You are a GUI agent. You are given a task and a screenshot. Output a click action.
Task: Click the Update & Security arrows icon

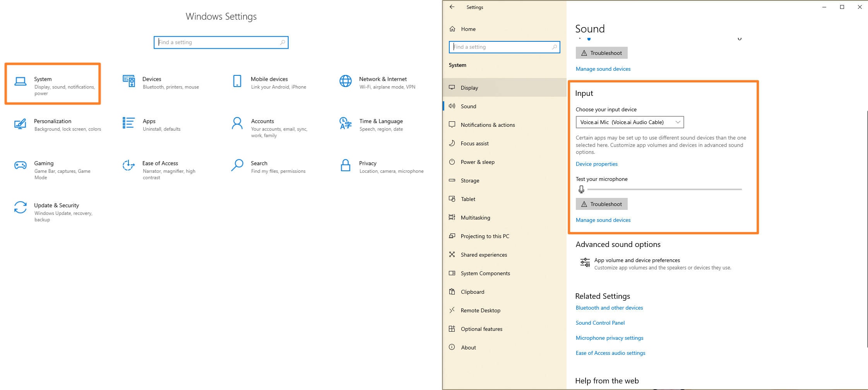pyautogui.click(x=21, y=207)
